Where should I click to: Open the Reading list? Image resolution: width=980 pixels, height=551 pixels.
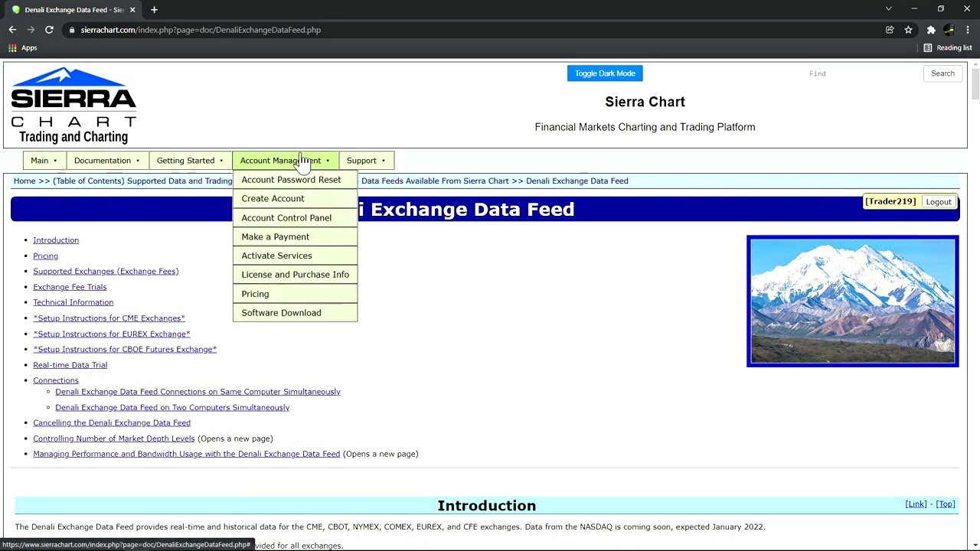tap(947, 47)
